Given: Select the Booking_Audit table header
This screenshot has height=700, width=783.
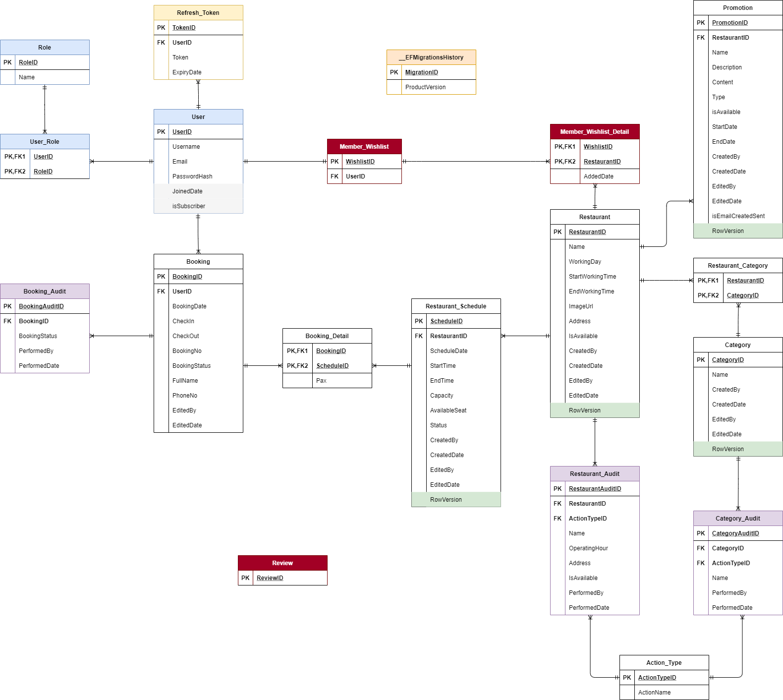Looking at the screenshot, I should (x=45, y=292).
